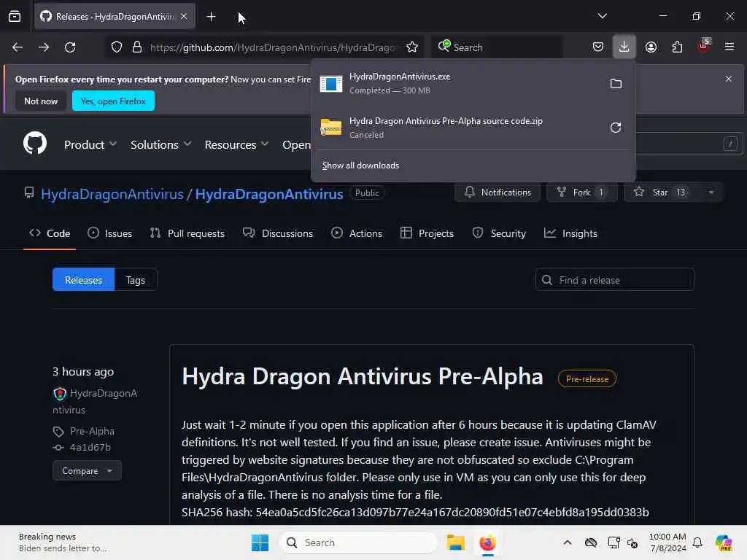Expand the star lists dropdown arrow
The height and width of the screenshot is (560, 747).
click(711, 192)
